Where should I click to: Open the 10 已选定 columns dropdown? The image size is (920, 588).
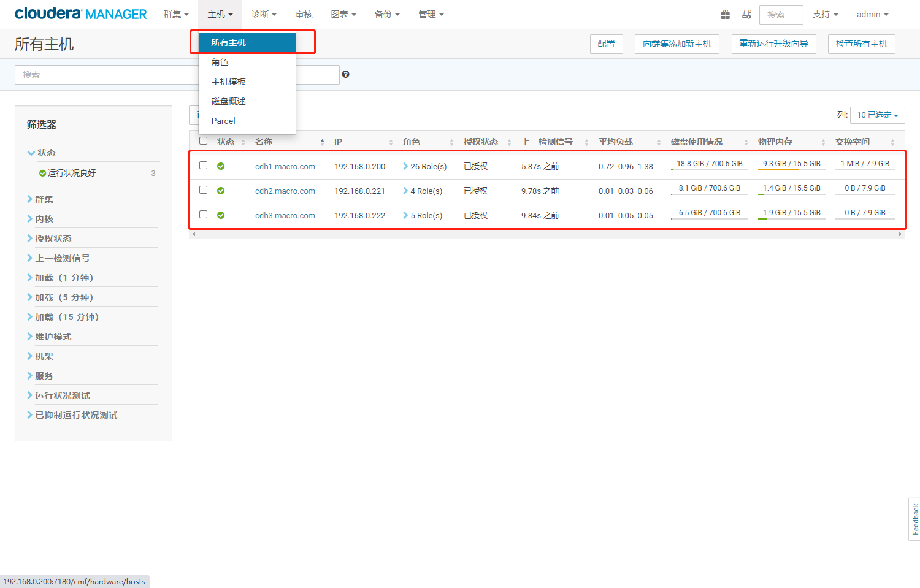pyautogui.click(x=877, y=115)
